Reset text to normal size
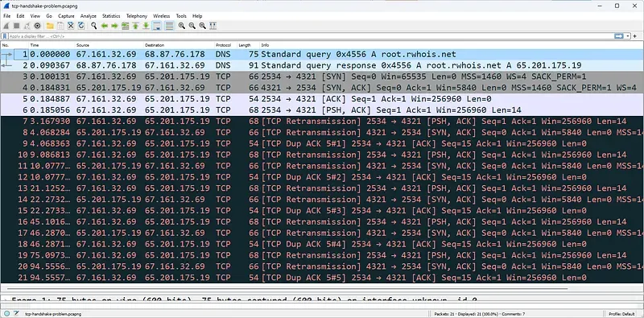Image resolution: width=644 pixels, height=318 pixels. click(203, 26)
